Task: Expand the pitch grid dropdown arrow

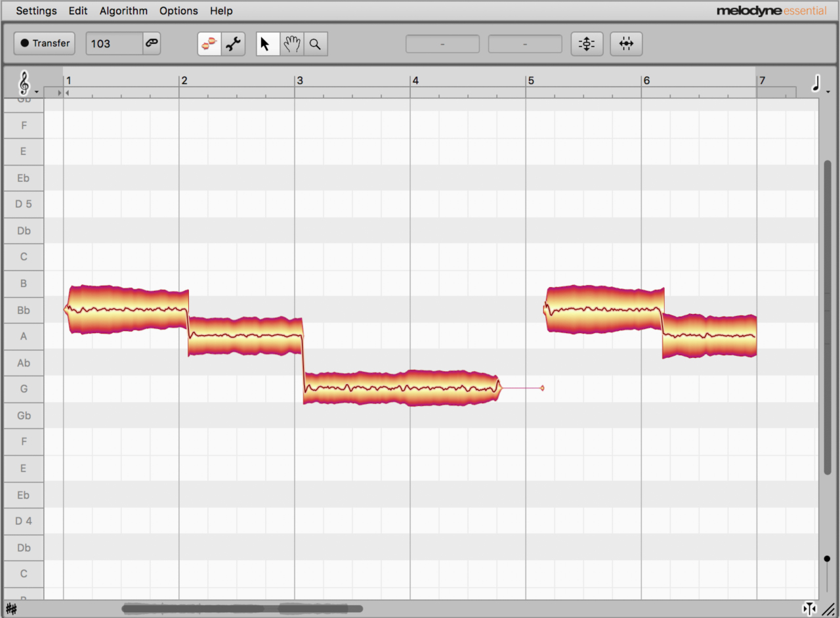Action: point(37,92)
